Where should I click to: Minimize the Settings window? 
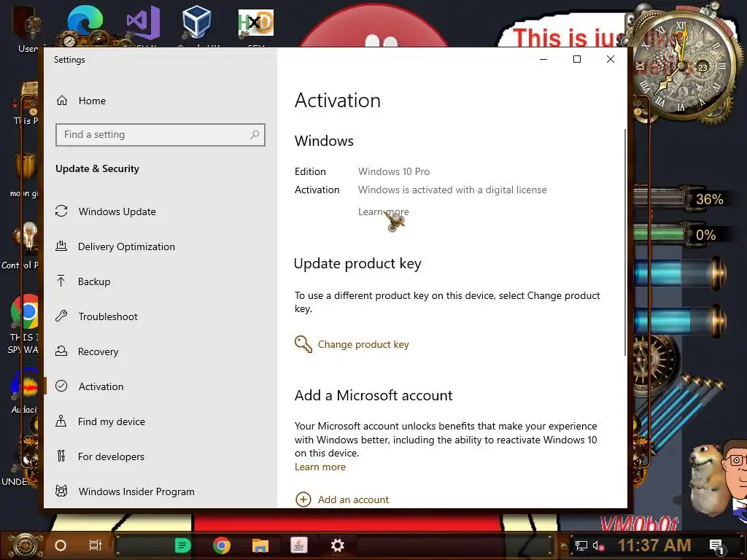pyautogui.click(x=543, y=59)
